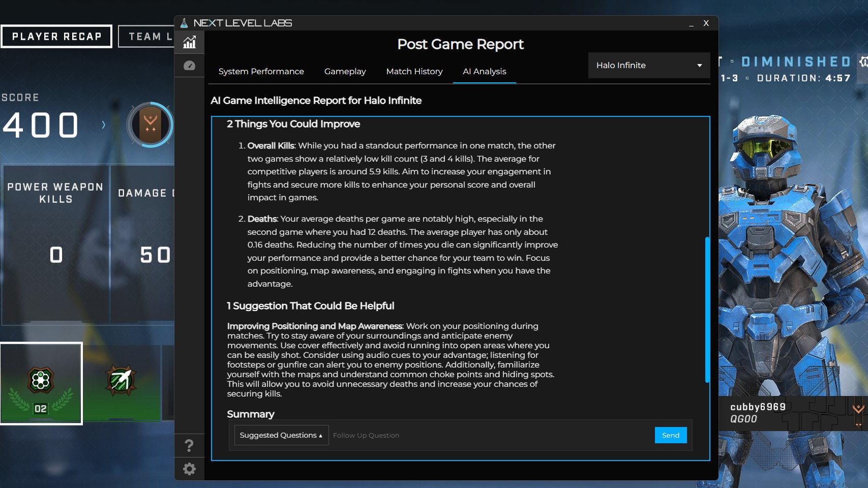868x488 pixels.
Task: Switch to System Performance tab
Action: point(261,71)
